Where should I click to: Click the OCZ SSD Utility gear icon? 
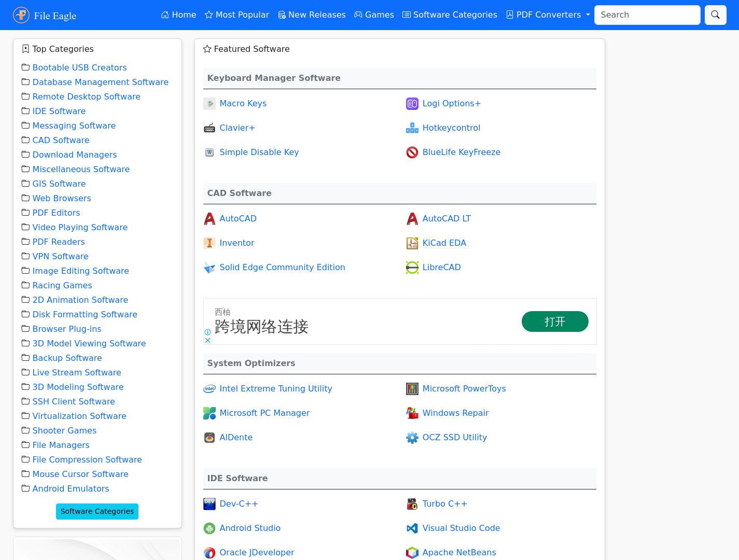coord(412,438)
